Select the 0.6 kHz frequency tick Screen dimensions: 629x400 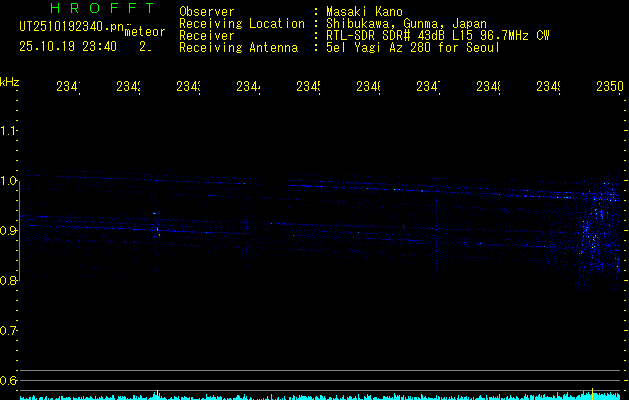tap(9, 381)
